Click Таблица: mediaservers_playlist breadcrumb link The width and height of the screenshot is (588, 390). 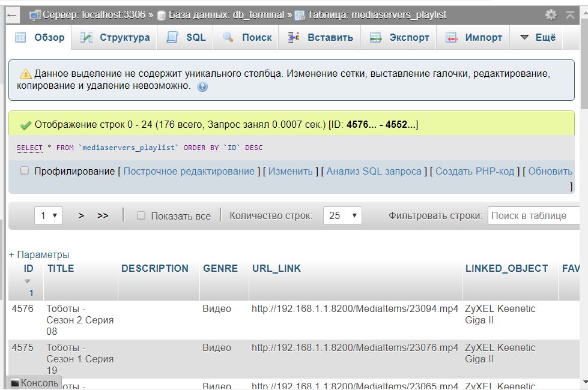[377, 15]
